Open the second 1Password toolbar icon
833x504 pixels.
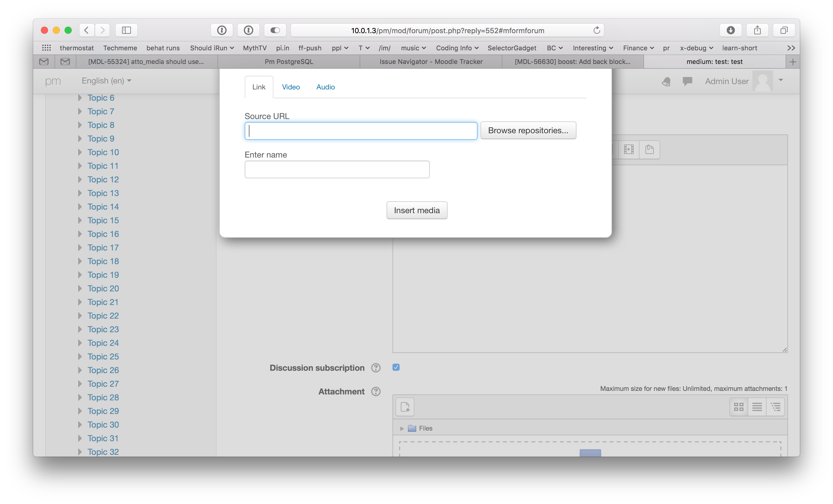(249, 30)
